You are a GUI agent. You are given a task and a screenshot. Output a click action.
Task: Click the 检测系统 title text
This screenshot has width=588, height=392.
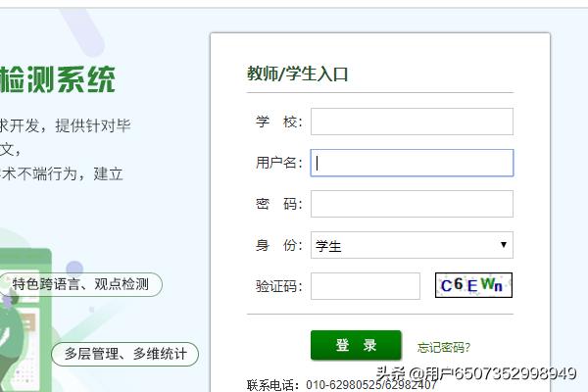coord(58,79)
